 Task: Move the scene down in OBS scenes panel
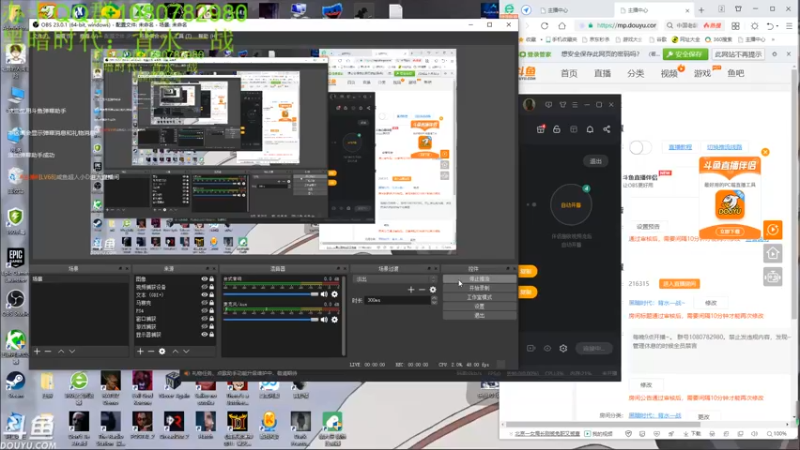pyautogui.click(x=72, y=352)
